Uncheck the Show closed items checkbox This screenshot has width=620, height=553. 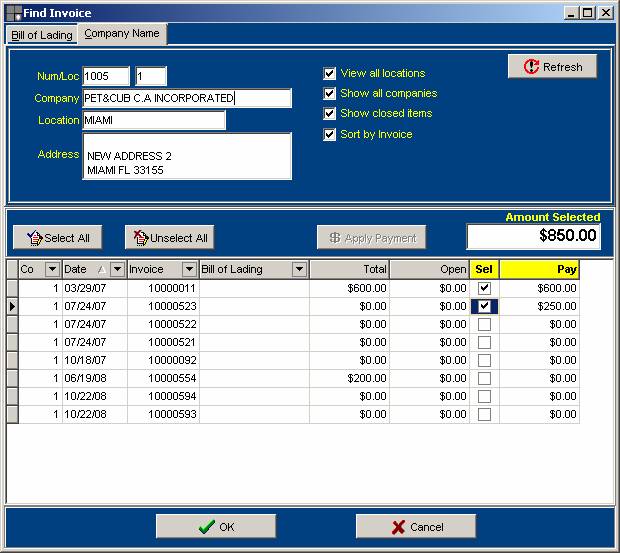click(330, 114)
